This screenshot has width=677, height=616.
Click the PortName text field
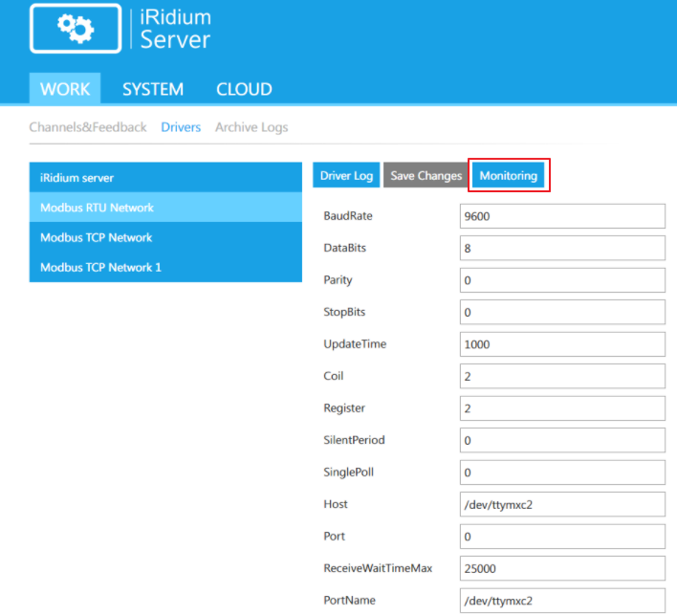pyautogui.click(x=561, y=601)
